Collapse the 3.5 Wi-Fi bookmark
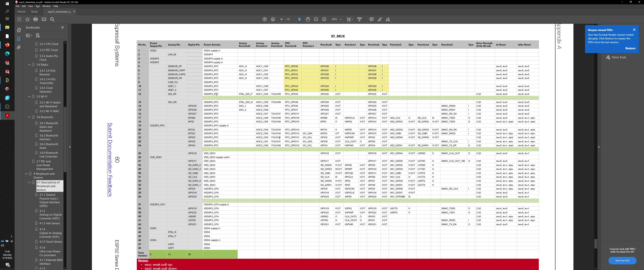The width and height of the screenshot is (644, 270). (x=29, y=96)
